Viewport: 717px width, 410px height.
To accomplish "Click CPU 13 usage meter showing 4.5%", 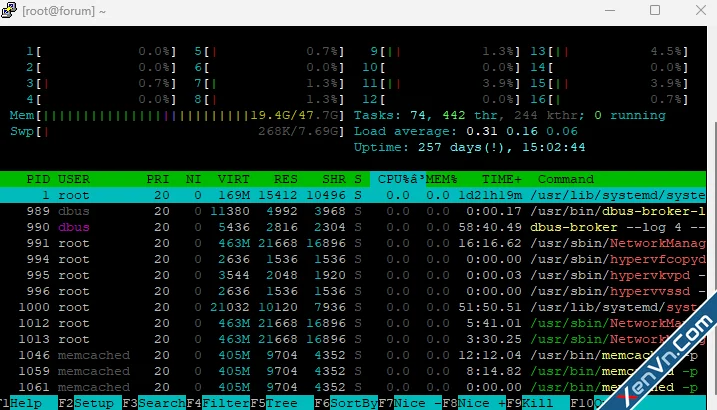I will coord(609,51).
